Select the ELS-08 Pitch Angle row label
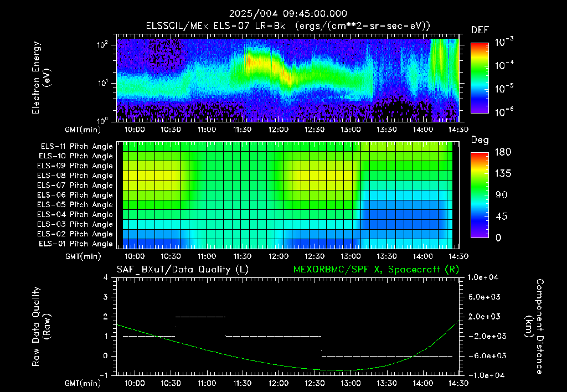567x392 pixels. [75, 176]
